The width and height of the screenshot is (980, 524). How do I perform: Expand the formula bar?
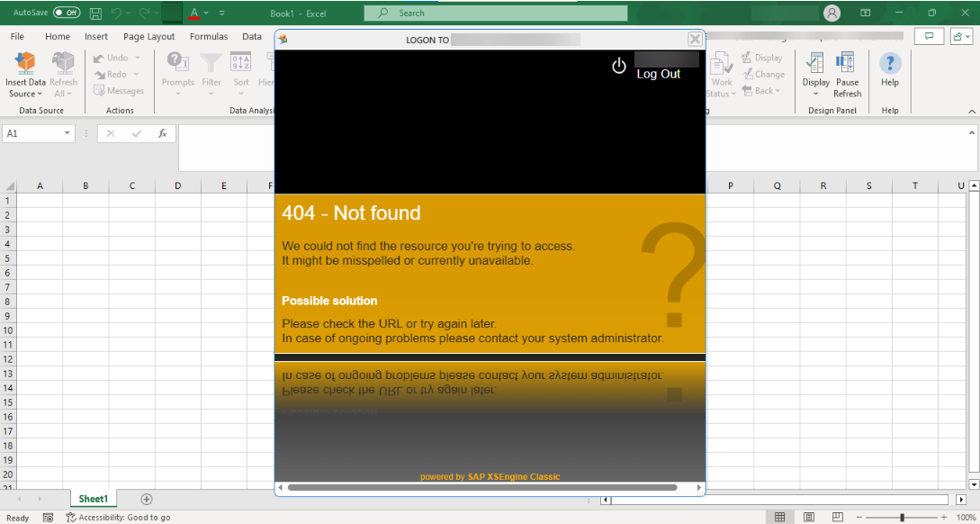[x=971, y=132]
